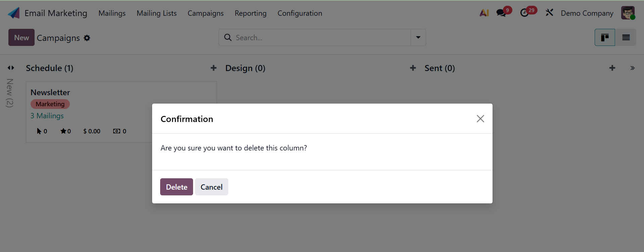Open the activities clock icon
This screenshot has height=252, width=644.
(x=524, y=13)
